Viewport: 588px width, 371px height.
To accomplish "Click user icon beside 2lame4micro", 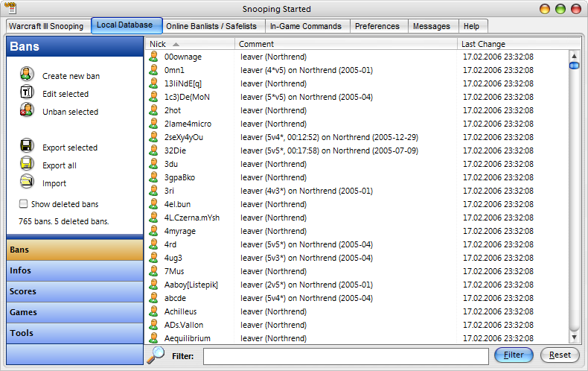I will click(x=153, y=124).
